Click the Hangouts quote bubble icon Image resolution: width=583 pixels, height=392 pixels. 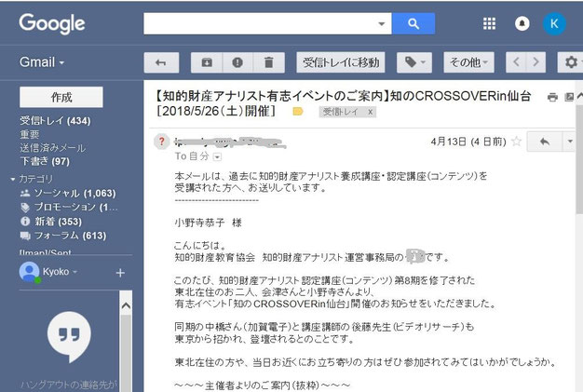[69, 336]
